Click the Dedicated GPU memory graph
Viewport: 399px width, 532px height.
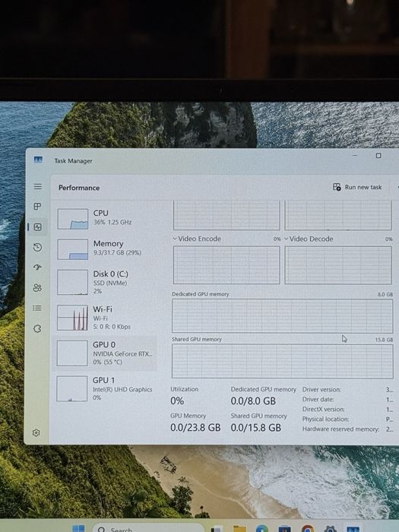click(282, 316)
